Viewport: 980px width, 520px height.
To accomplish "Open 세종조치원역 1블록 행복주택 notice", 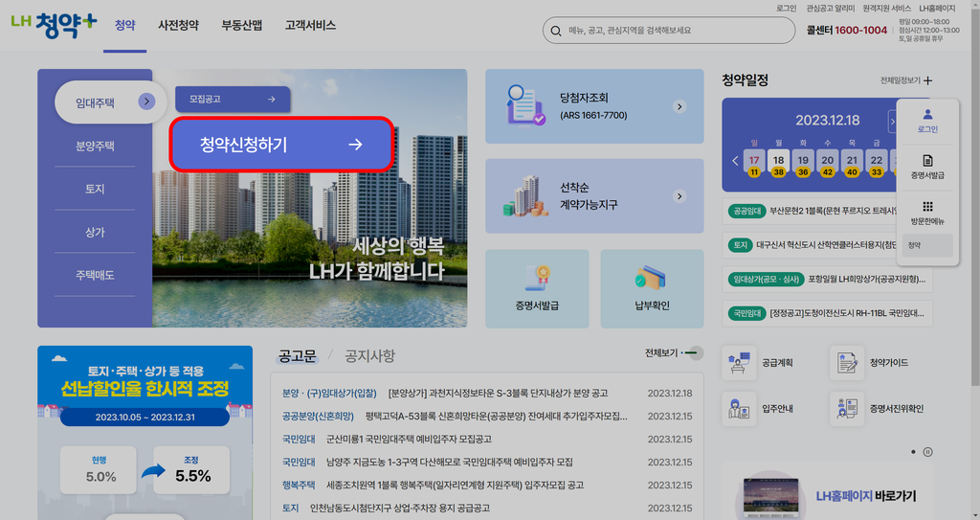I will tap(455, 485).
